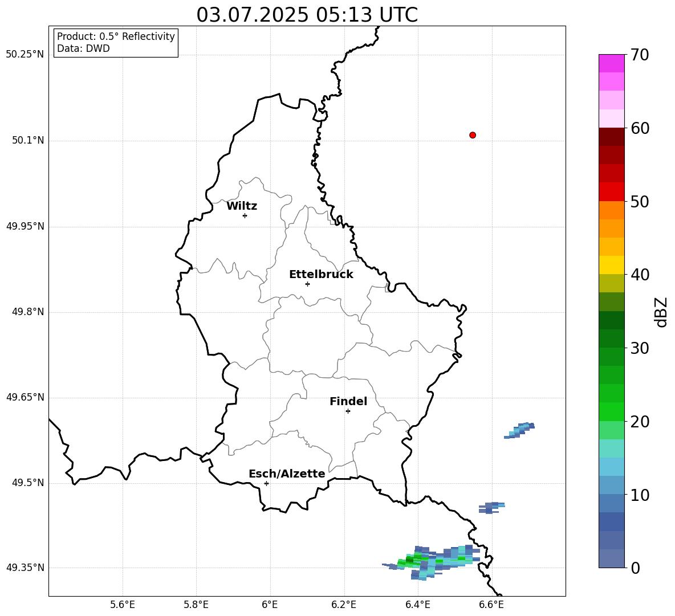Click the magenta swatch at top of colorbar
This screenshot has width=675, height=616.
click(x=611, y=63)
